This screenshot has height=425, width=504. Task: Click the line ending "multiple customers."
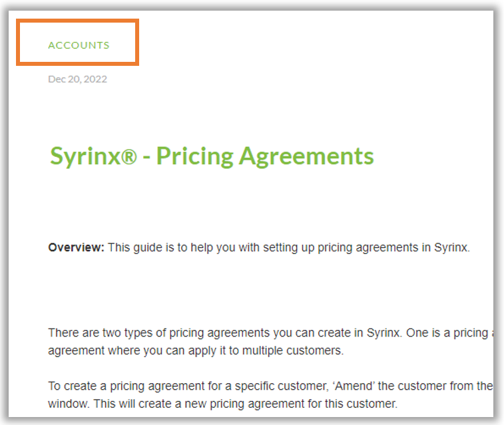pyautogui.click(x=196, y=351)
